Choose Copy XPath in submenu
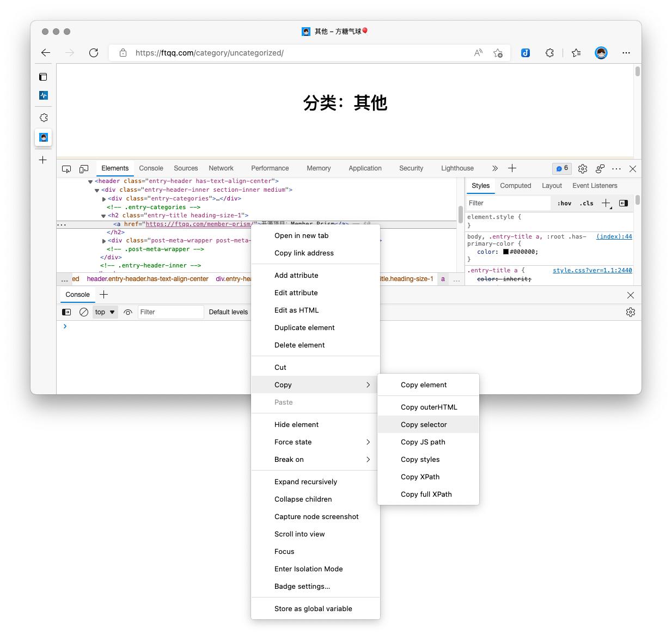 (420, 477)
